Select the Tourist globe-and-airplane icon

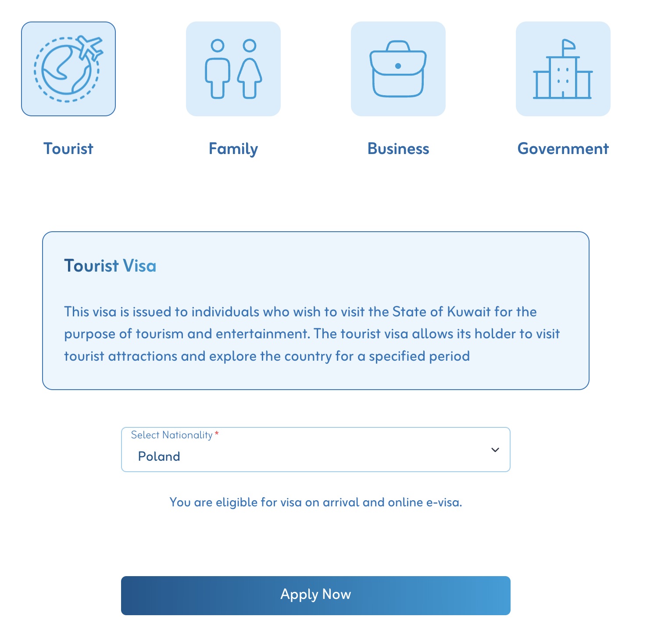(68, 69)
